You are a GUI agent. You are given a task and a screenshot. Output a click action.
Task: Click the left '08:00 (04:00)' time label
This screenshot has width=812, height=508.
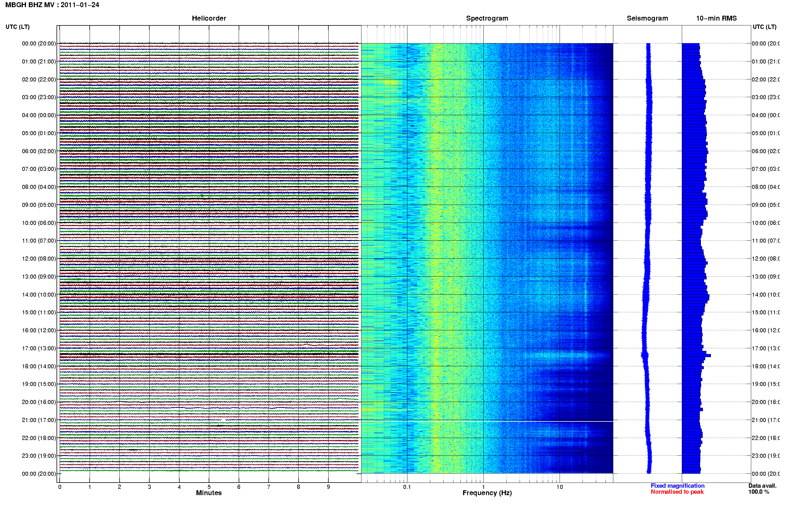(x=39, y=187)
